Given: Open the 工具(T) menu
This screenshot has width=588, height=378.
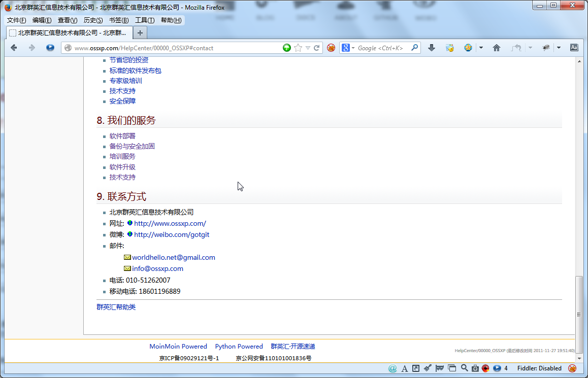Looking at the screenshot, I should point(145,20).
